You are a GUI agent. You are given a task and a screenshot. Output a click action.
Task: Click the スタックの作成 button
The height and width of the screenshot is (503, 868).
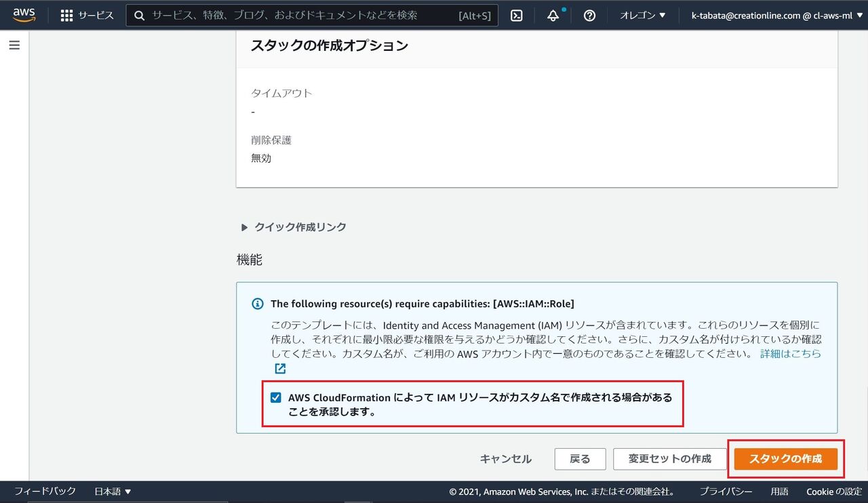pos(786,459)
